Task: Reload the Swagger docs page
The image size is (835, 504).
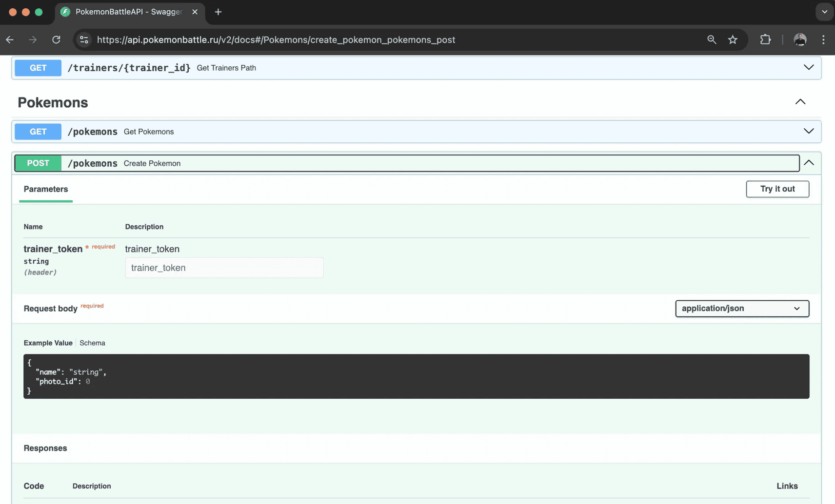Action: 56,39
